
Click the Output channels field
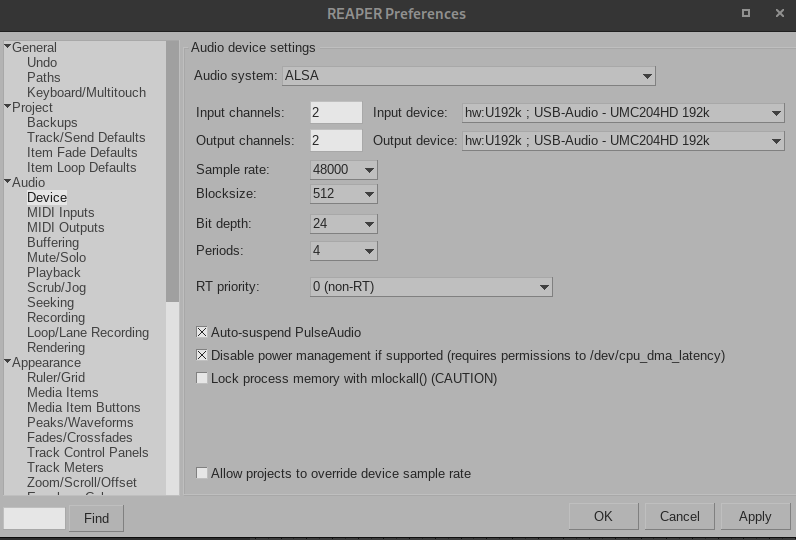(x=336, y=141)
